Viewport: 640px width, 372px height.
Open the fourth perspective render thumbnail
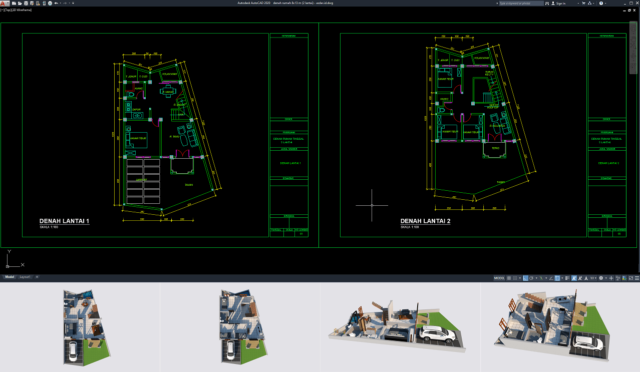pos(552,325)
